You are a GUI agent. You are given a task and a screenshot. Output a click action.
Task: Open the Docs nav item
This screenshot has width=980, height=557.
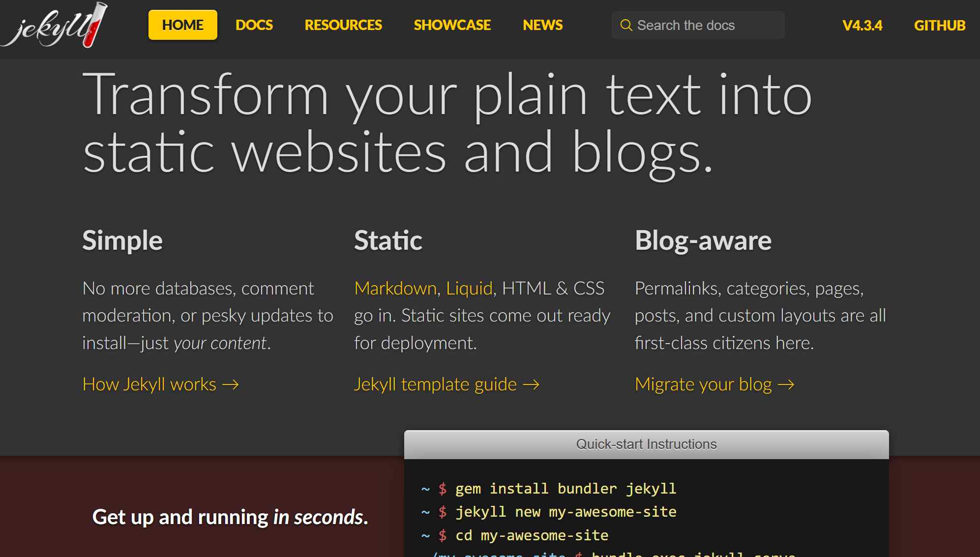pos(254,25)
